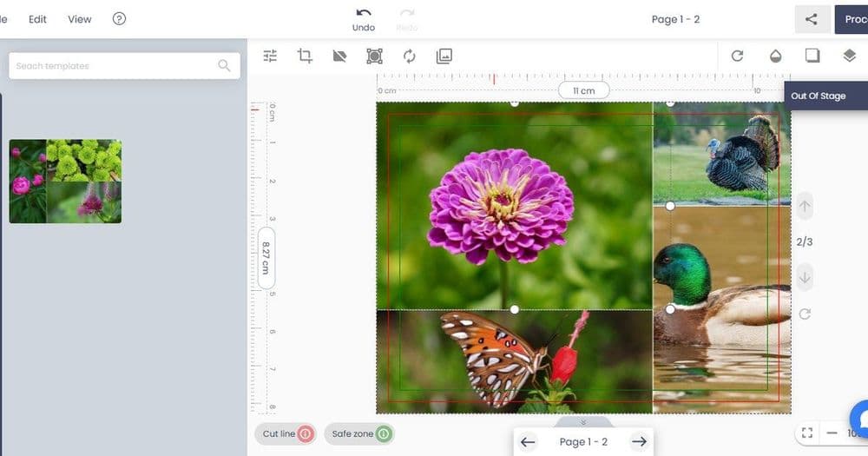Select the turkey image on the canvas
The width and height of the screenshot is (868, 456).
coord(722,154)
